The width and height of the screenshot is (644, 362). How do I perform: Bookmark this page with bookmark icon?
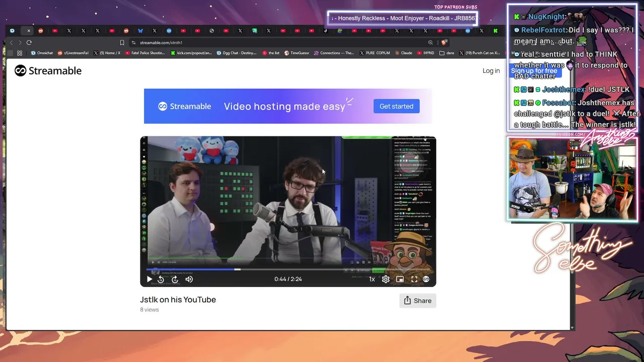point(122,43)
